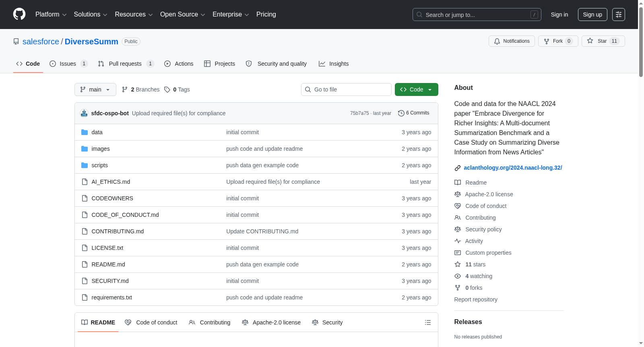Click the star icon in Star button

pyautogui.click(x=590, y=41)
